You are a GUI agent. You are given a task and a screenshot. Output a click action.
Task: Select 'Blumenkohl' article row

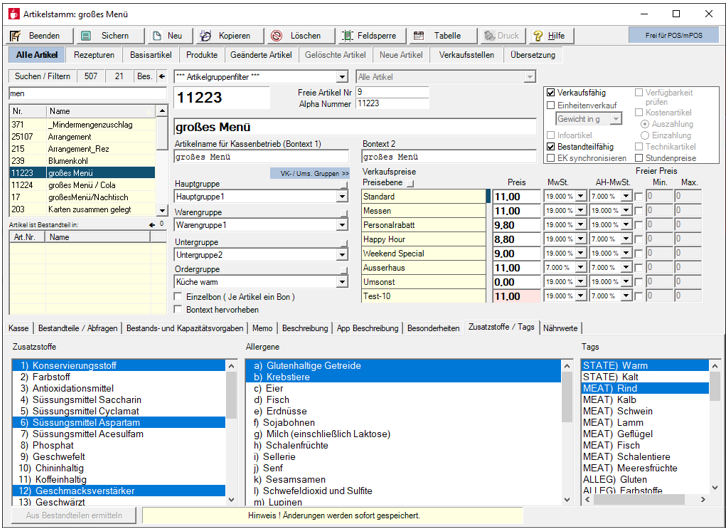83,161
